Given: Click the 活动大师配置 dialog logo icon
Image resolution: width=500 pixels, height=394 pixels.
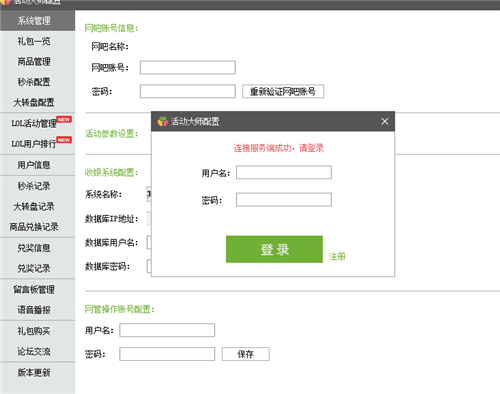Looking at the screenshot, I should click(163, 121).
